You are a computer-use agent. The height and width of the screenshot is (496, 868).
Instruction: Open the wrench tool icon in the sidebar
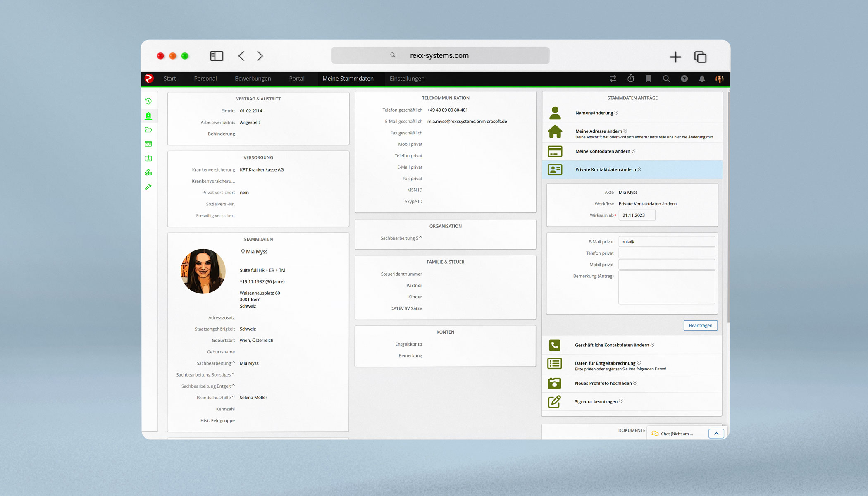tap(149, 186)
